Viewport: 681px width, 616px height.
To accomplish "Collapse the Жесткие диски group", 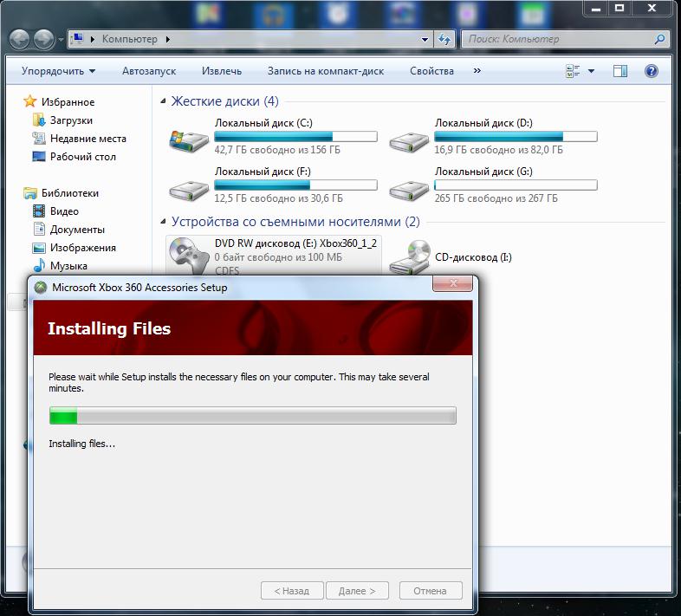I will (163, 101).
